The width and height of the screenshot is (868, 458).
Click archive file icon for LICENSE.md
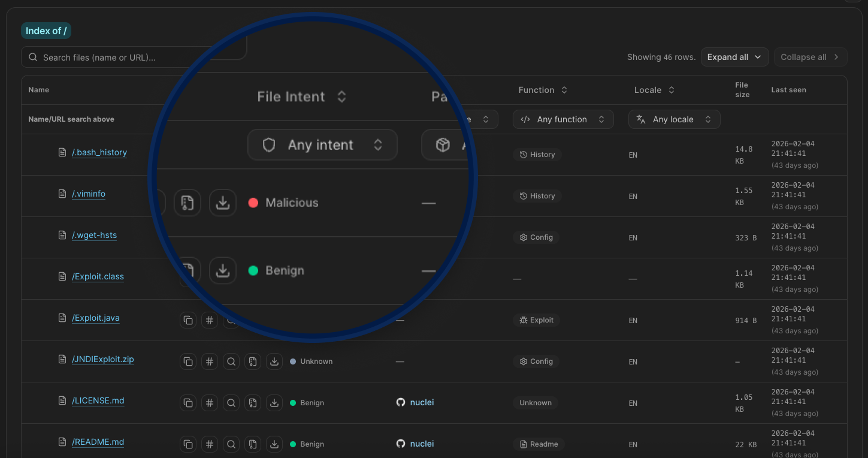[253, 403]
